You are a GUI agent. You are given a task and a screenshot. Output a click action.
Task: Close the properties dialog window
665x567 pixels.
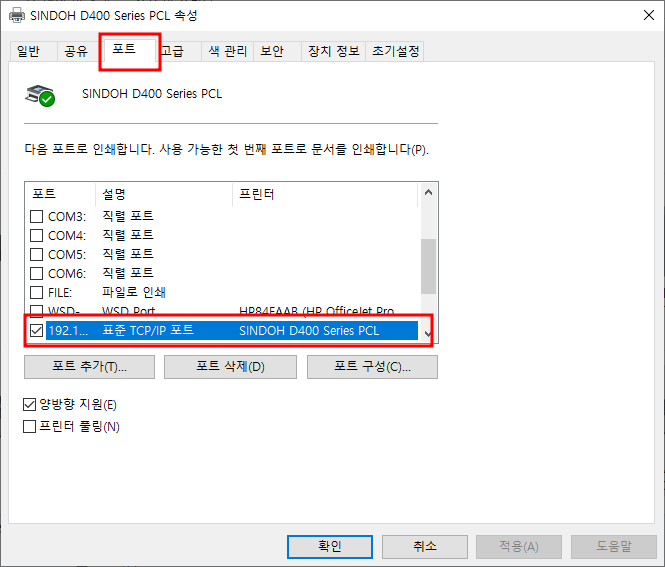648,15
